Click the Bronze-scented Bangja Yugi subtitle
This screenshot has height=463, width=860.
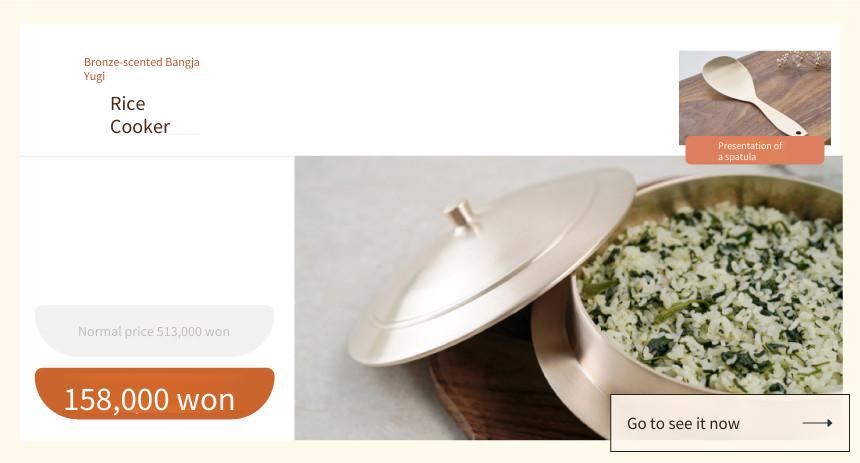(x=142, y=69)
